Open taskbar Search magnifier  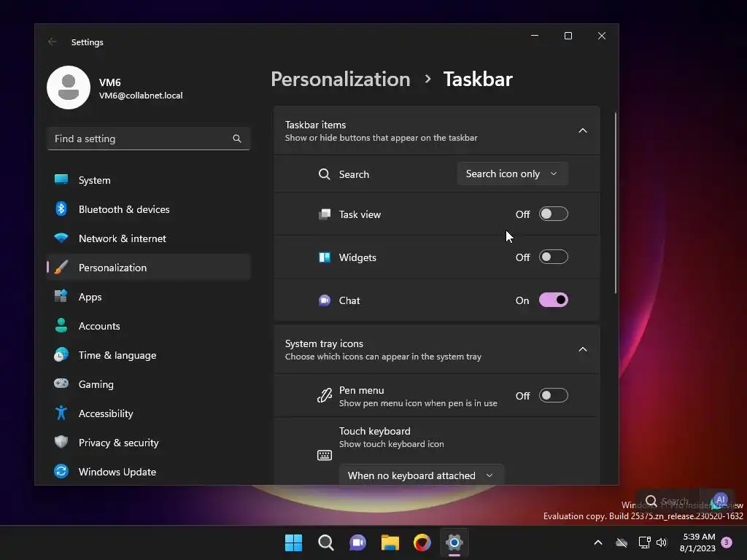(326, 542)
